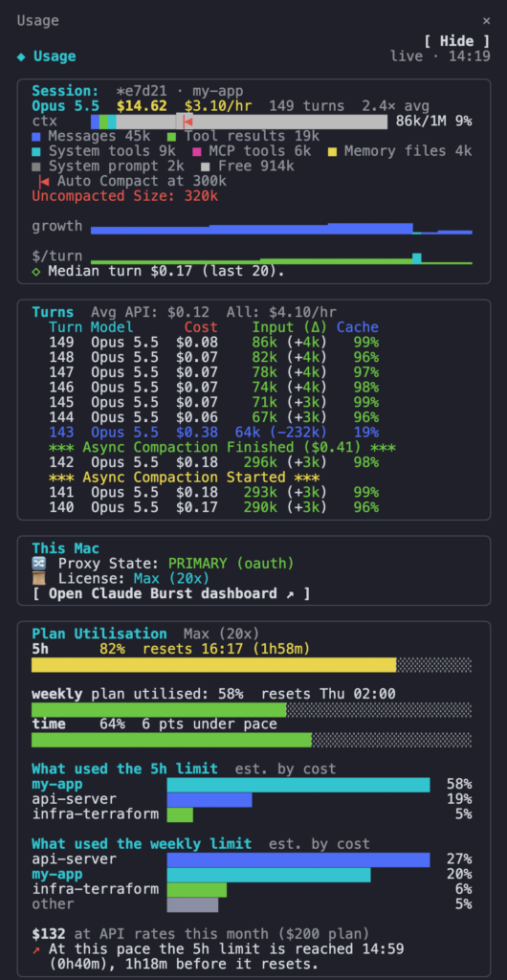
Task: Click the Tool results green swatch
Action: (x=171, y=136)
